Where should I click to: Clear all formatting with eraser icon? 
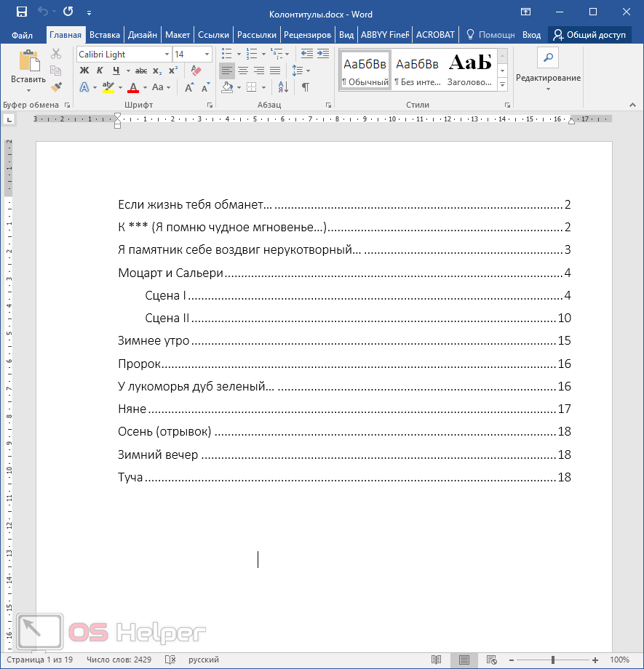pyautogui.click(x=196, y=71)
